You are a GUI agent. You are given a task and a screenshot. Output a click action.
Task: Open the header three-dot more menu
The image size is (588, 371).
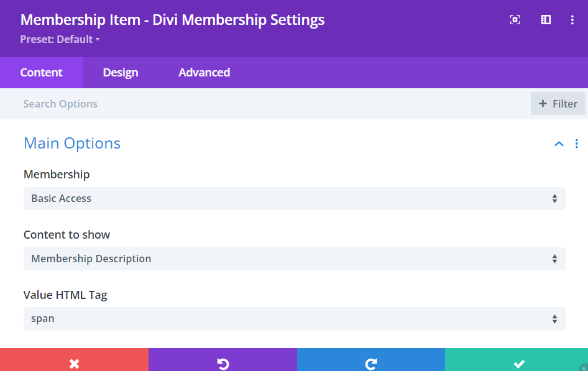(572, 20)
